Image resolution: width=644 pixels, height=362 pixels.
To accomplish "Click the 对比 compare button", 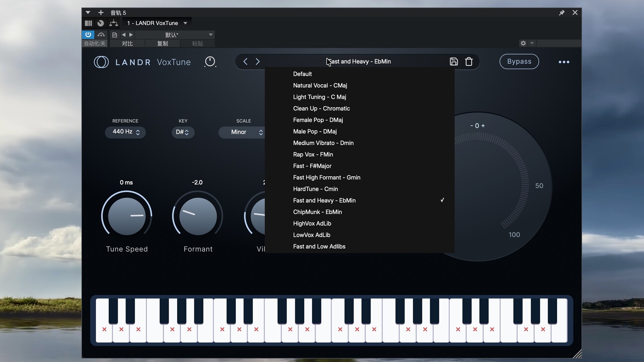I will click(127, 44).
